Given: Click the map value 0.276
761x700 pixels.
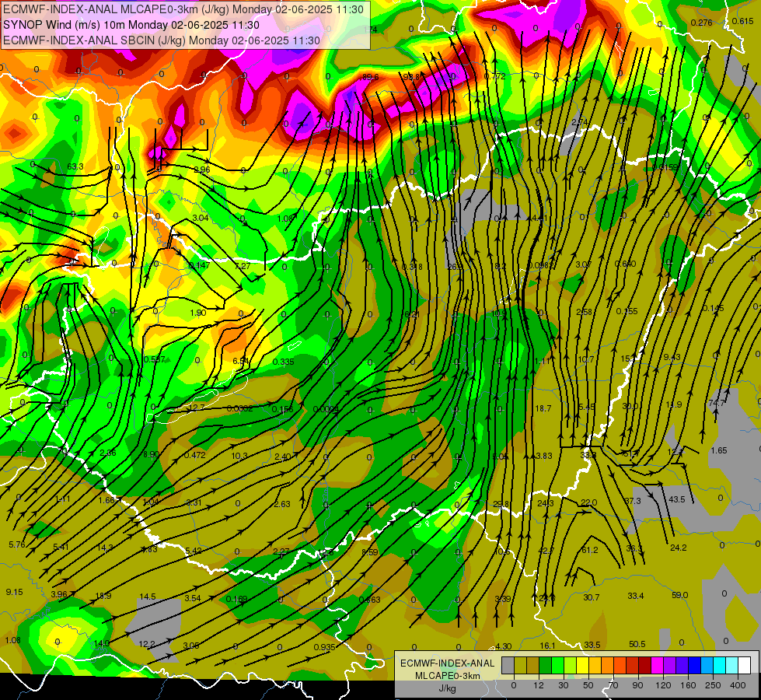Looking at the screenshot, I should pos(701,23).
